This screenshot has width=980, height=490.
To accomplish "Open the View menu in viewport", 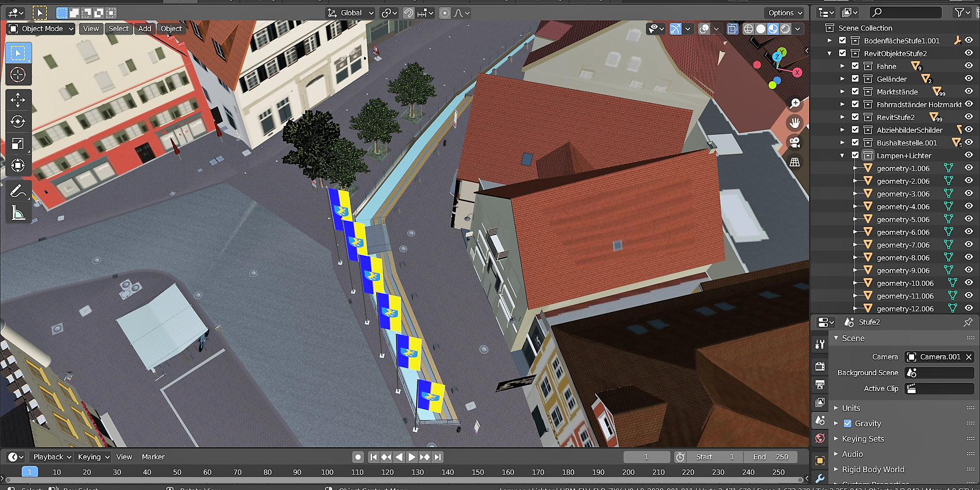I will (x=91, y=29).
